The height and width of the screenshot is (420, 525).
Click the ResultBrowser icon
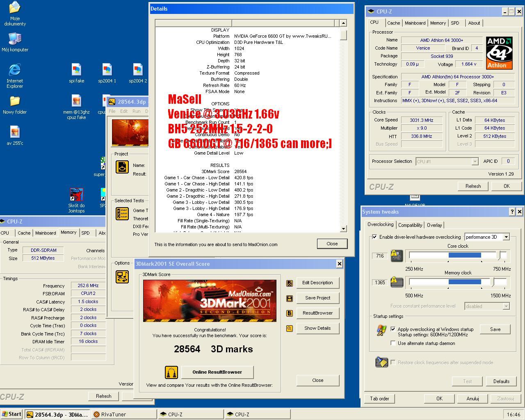pyautogui.click(x=290, y=313)
